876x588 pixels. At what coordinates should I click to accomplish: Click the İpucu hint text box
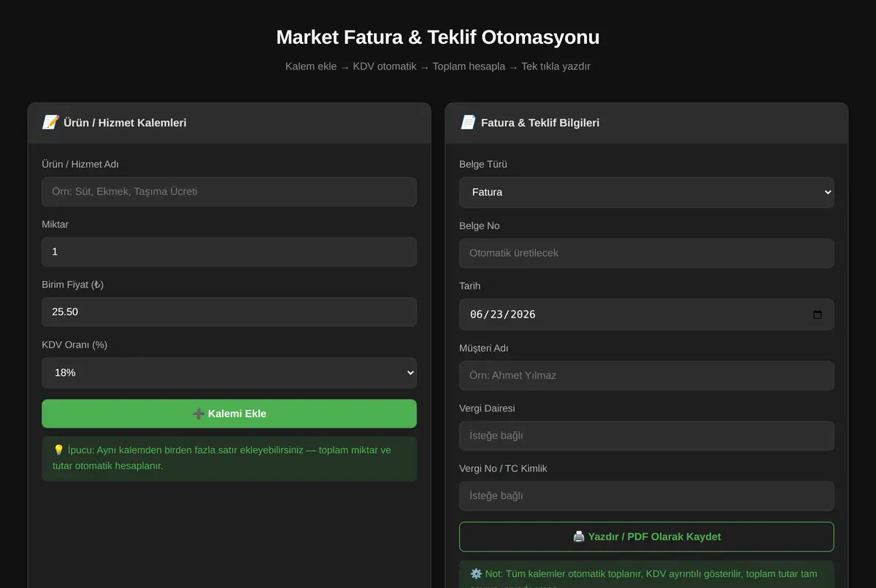229,458
